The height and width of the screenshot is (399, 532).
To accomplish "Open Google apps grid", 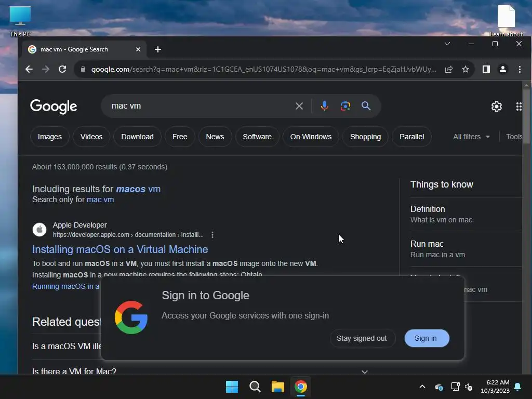I will [x=518, y=107].
